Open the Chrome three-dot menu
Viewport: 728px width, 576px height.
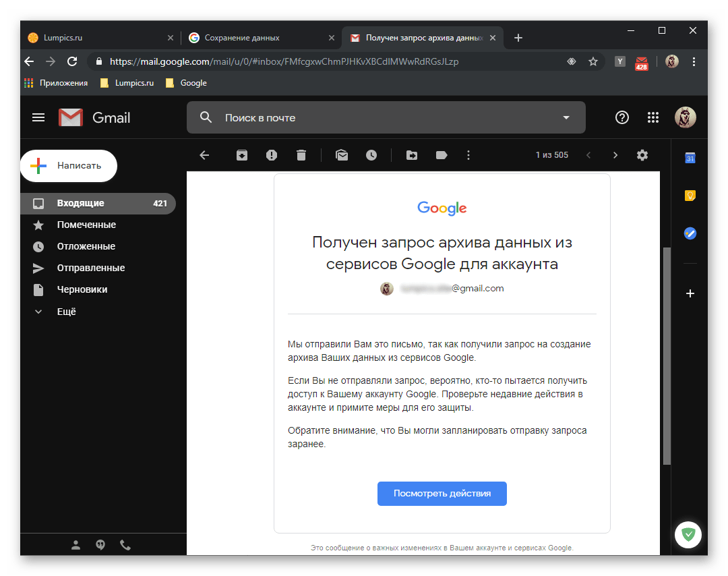pyautogui.click(x=694, y=61)
